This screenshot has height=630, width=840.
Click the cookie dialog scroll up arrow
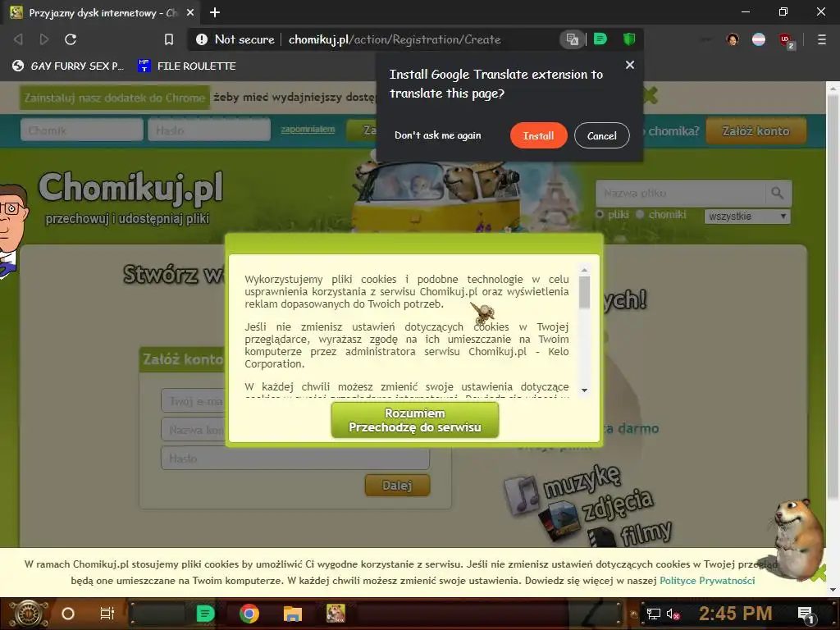click(x=584, y=270)
